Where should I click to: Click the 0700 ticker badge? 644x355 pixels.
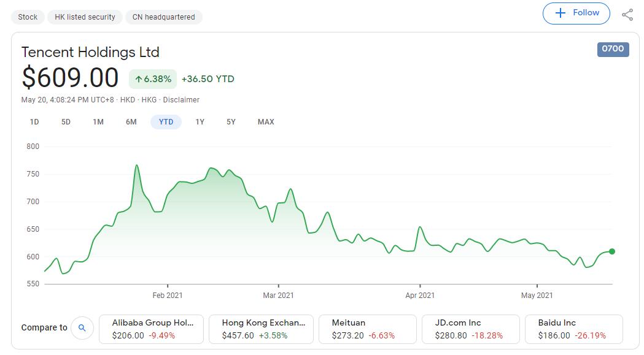pos(613,49)
